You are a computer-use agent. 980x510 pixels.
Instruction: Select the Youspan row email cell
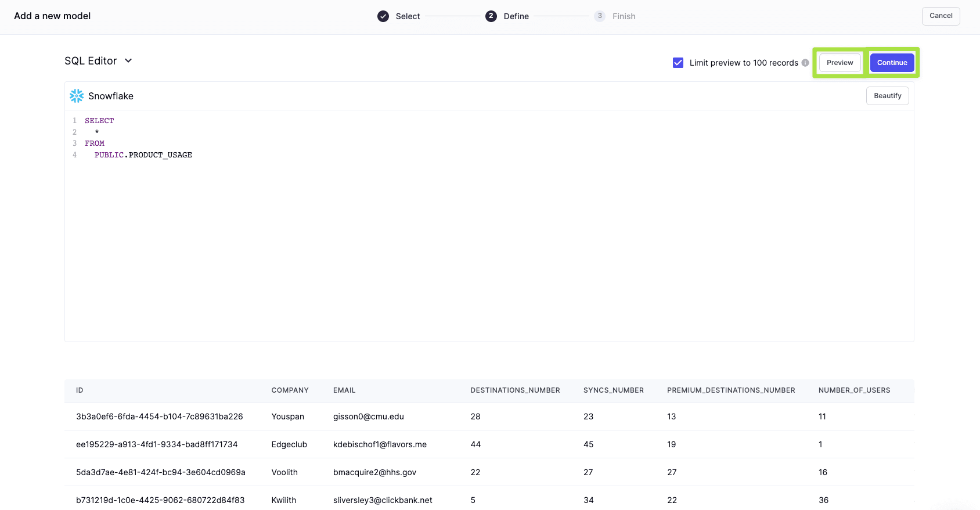tap(368, 416)
